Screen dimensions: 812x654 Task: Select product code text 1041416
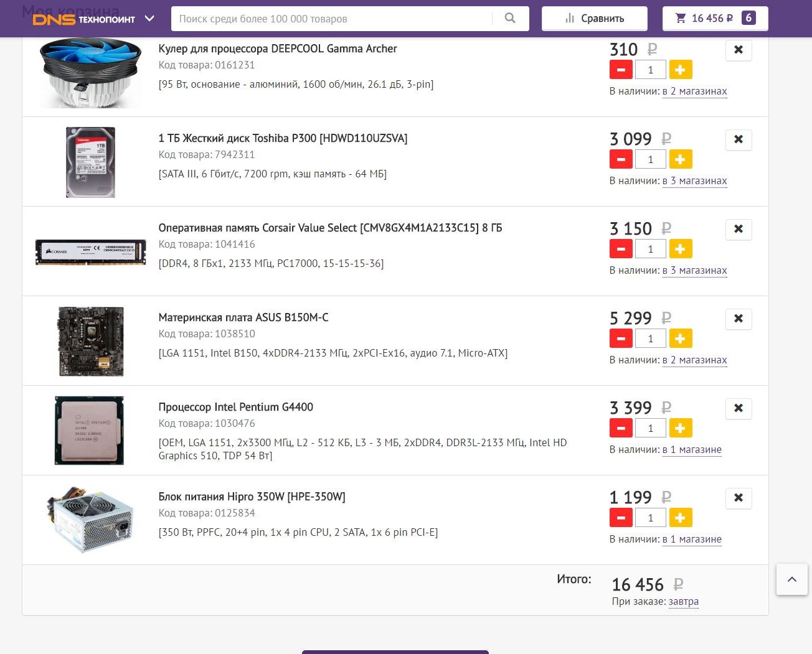coord(235,244)
